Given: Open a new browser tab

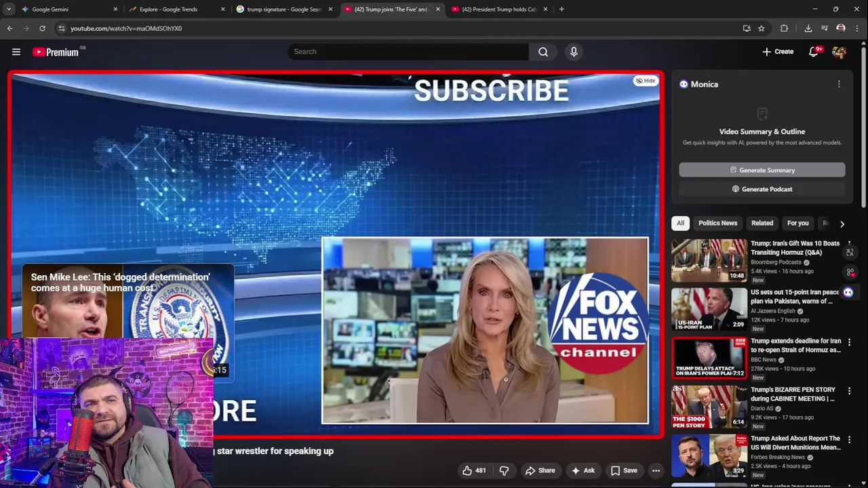Looking at the screenshot, I should pos(561,9).
